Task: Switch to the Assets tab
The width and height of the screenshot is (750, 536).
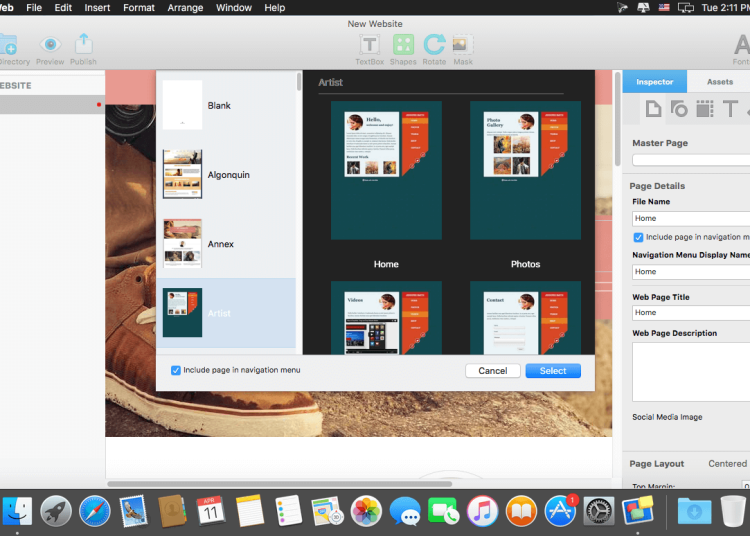Action: point(719,82)
